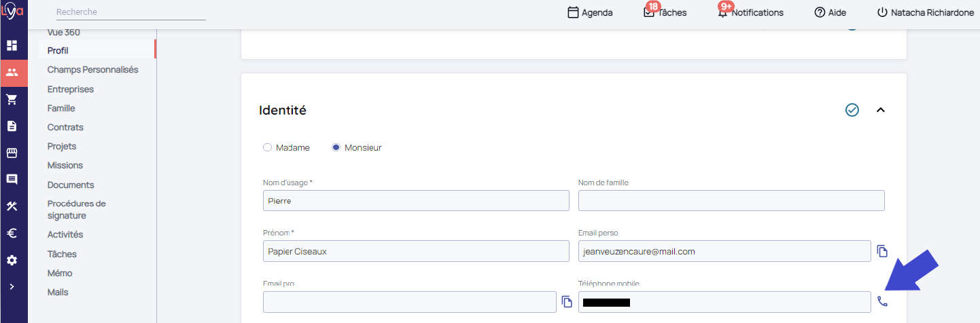The height and width of the screenshot is (323, 980).
Task: Collapse the Identité section
Action: 881,110
